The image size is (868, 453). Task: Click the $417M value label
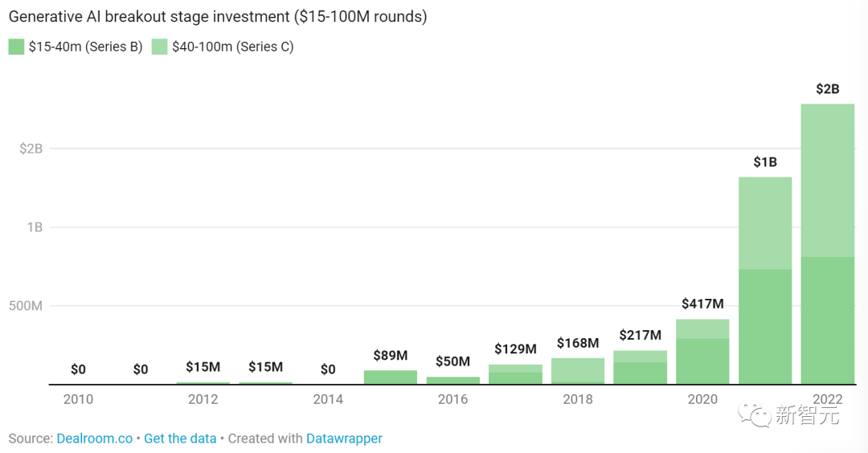702,304
